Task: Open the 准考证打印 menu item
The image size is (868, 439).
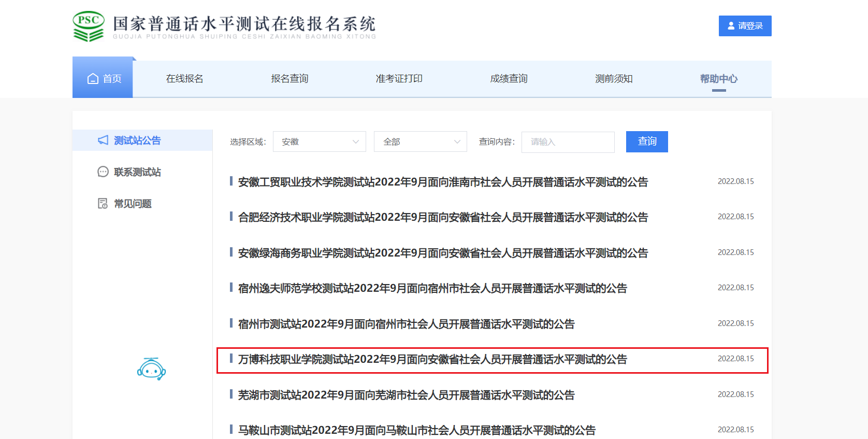Action: [x=399, y=79]
